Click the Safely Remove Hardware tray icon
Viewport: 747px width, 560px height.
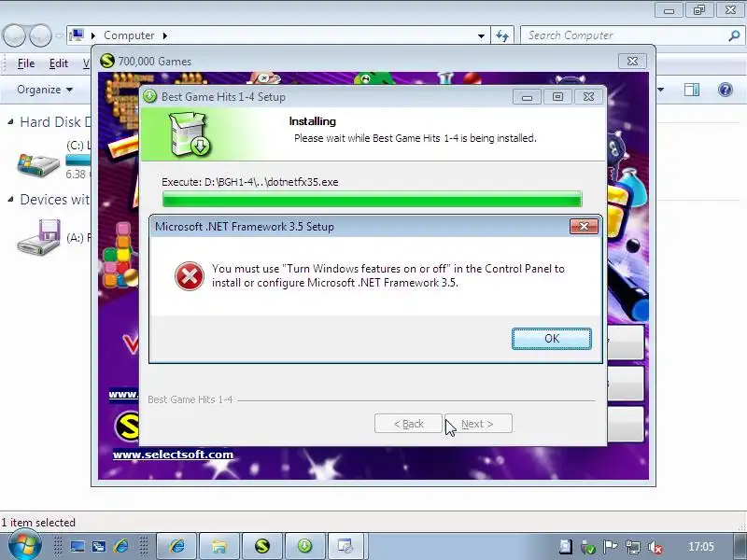coord(588,547)
